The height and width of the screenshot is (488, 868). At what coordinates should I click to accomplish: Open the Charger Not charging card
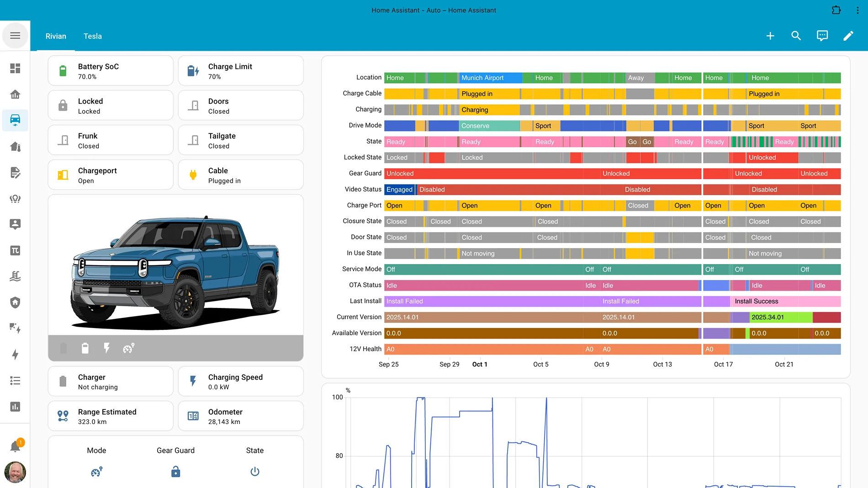pos(111,382)
